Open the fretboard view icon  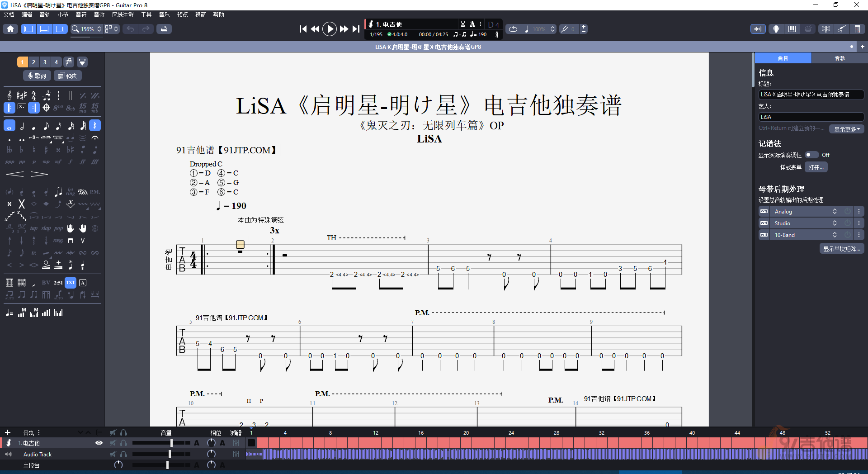pyautogui.click(x=776, y=29)
